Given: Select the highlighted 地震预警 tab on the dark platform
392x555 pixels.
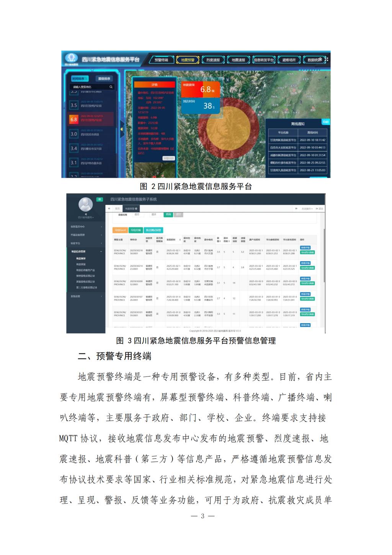Looking at the screenshot, I should (x=188, y=60).
